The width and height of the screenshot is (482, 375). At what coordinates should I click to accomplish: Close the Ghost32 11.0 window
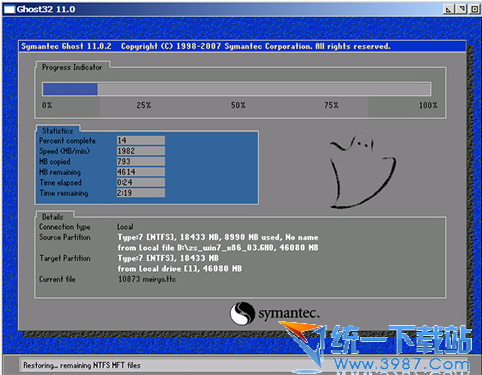pos(474,9)
